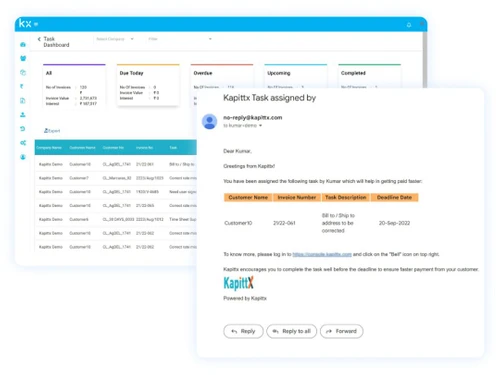Select the All tasks card
The image size is (500, 375).
coord(74,85)
